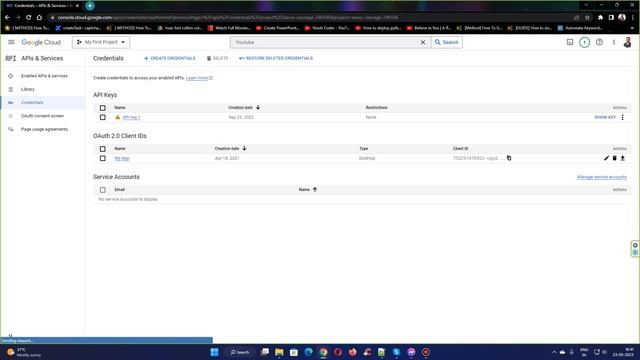Click the taskbar Search box
The width and height of the screenshot is (640, 360).
click(240, 352)
